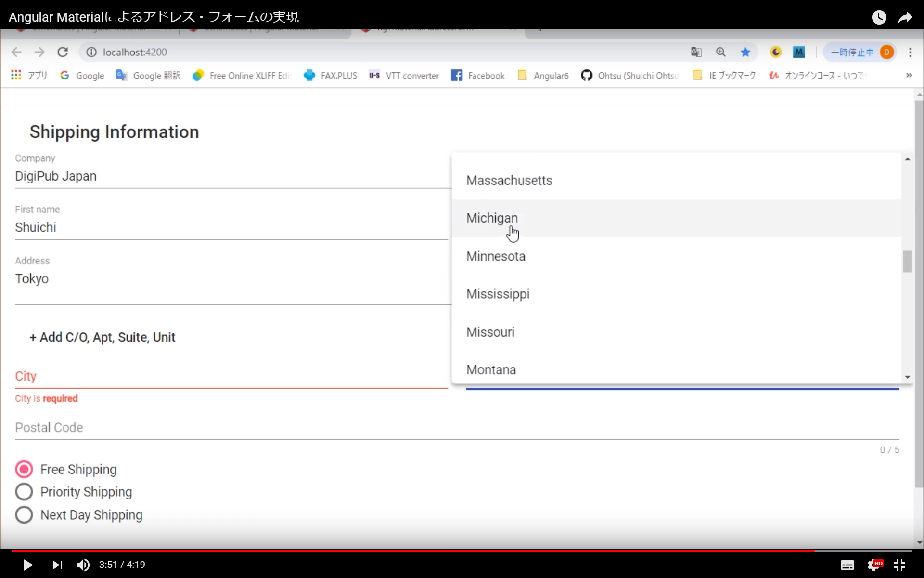Open the Facebook bookmark
924x578 pixels.
point(477,76)
